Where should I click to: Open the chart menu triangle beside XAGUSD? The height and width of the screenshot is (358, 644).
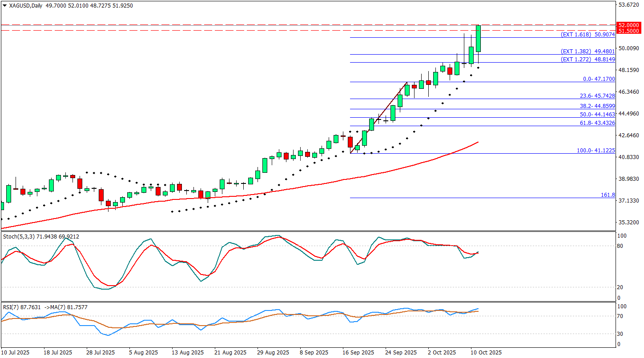[5, 6]
